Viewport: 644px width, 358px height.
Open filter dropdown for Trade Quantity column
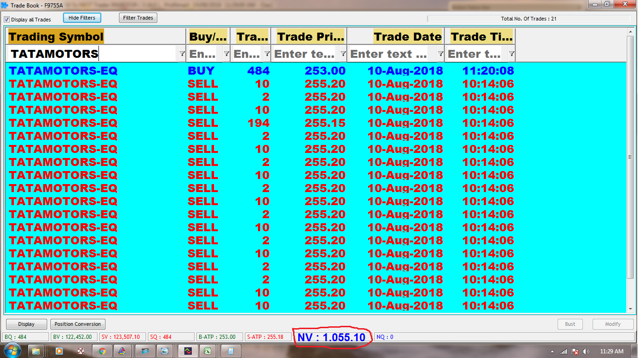click(266, 54)
